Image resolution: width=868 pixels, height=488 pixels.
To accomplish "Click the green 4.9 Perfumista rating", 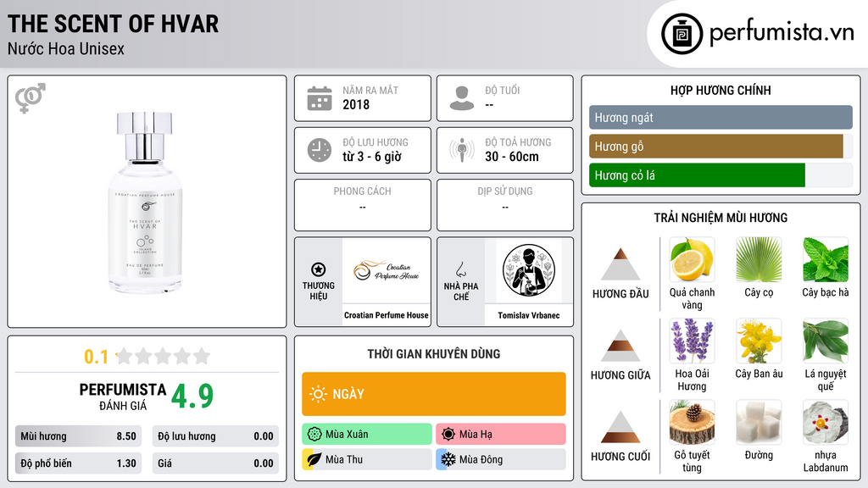I will [192, 396].
